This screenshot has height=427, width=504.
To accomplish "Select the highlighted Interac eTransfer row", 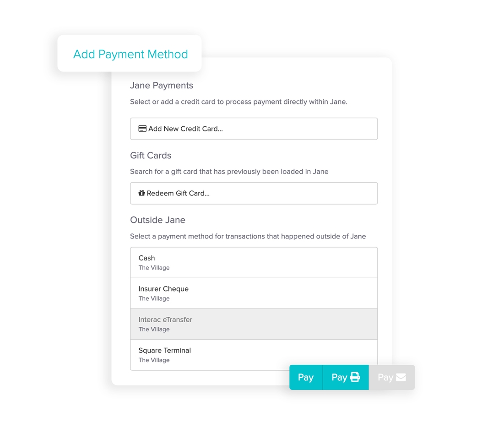I will (254, 324).
